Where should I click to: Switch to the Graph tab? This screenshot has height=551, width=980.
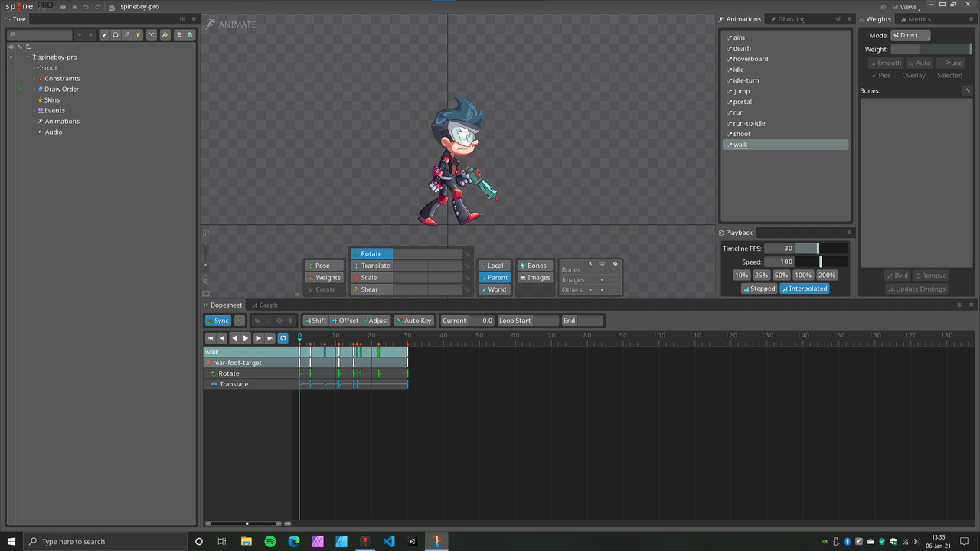pos(264,305)
